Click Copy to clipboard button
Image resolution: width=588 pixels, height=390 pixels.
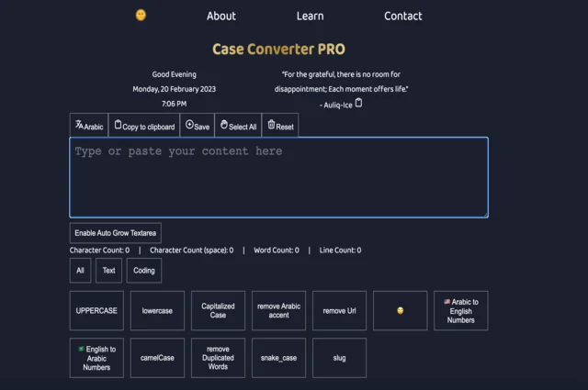144,125
